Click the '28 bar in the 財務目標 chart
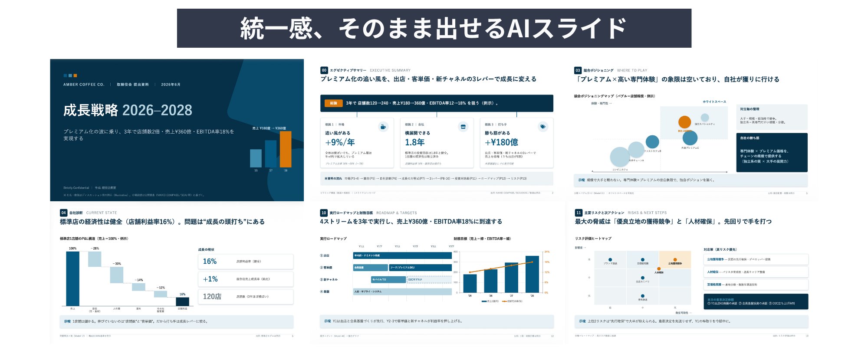Image resolution: width=868 pixels, height=347 pixels. pos(532,274)
